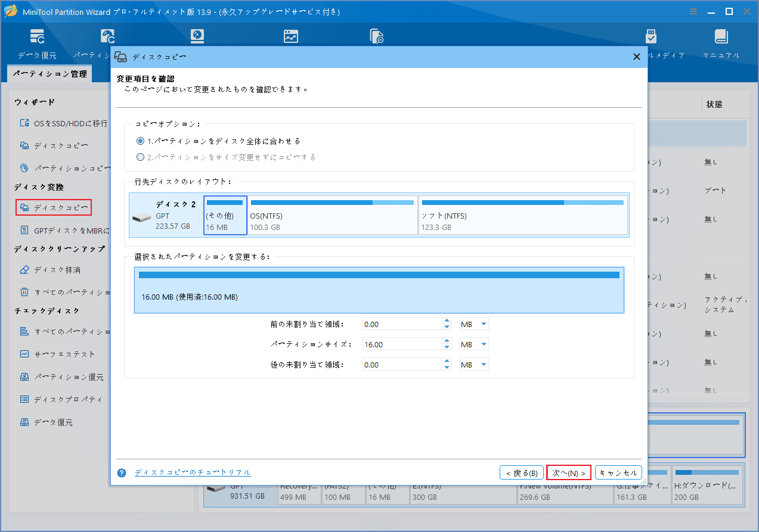Select ディスクコピー under ディスク変換 section
Screen dimensions: 759x532
54,207
